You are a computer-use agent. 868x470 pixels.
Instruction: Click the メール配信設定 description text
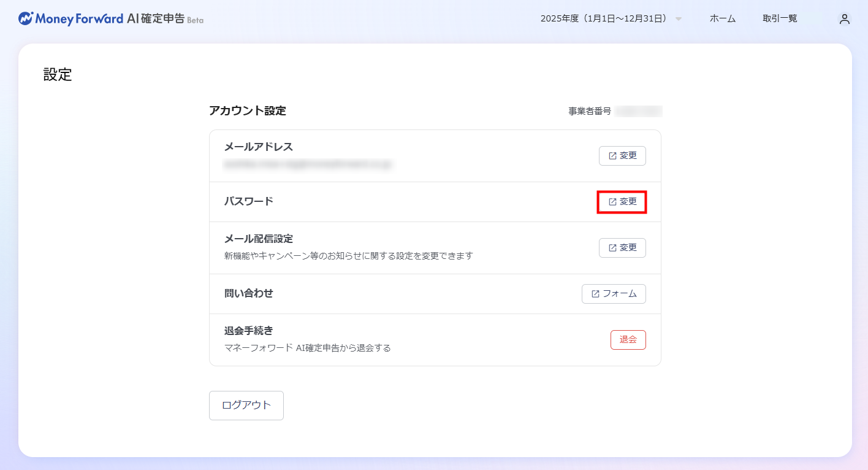point(349,256)
